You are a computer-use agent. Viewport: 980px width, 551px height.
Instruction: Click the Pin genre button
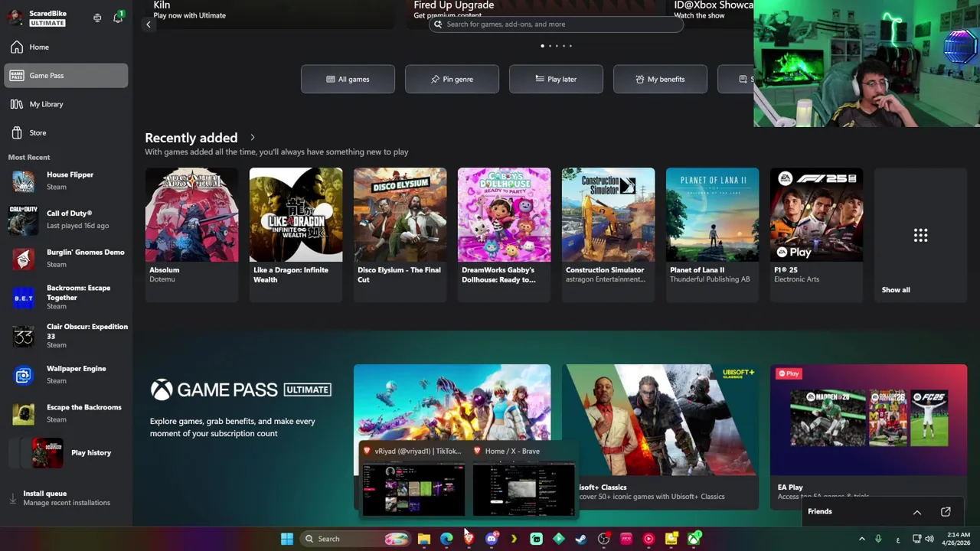click(452, 80)
